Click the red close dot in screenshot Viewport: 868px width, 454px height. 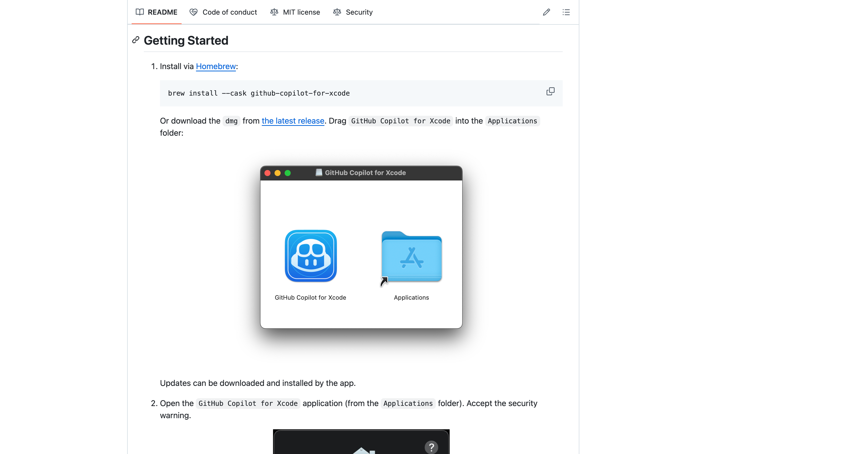(x=267, y=173)
